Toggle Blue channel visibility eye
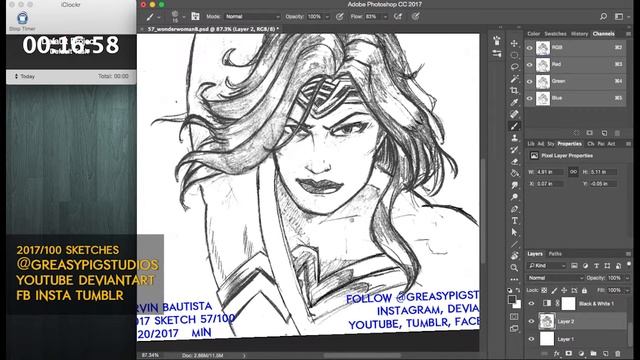640x360 pixels. (530, 98)
